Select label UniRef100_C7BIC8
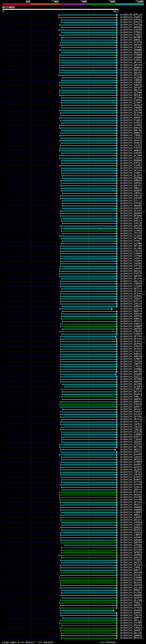The image size is (146, 644). click(131, 366)
